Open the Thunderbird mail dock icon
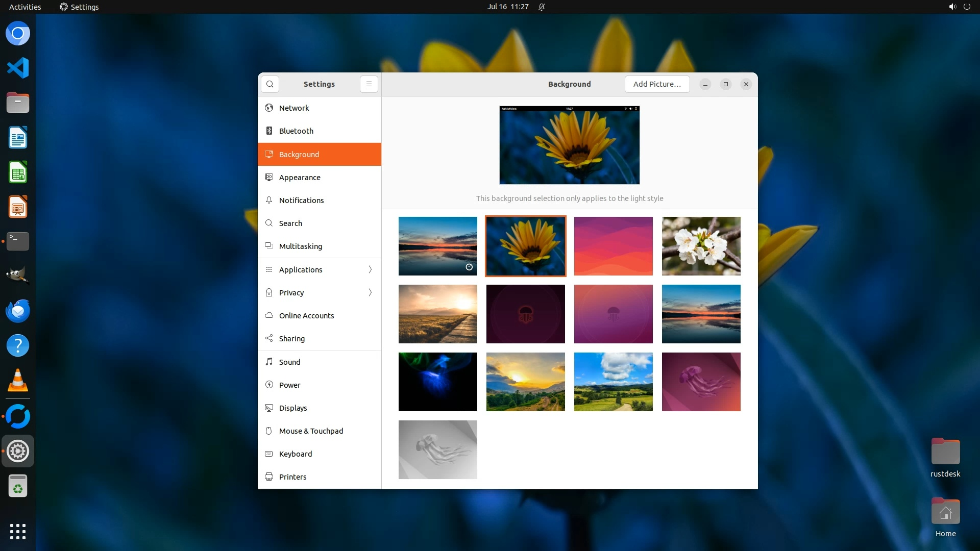Viewport: 980px width, 551px height. coord(18,311)
